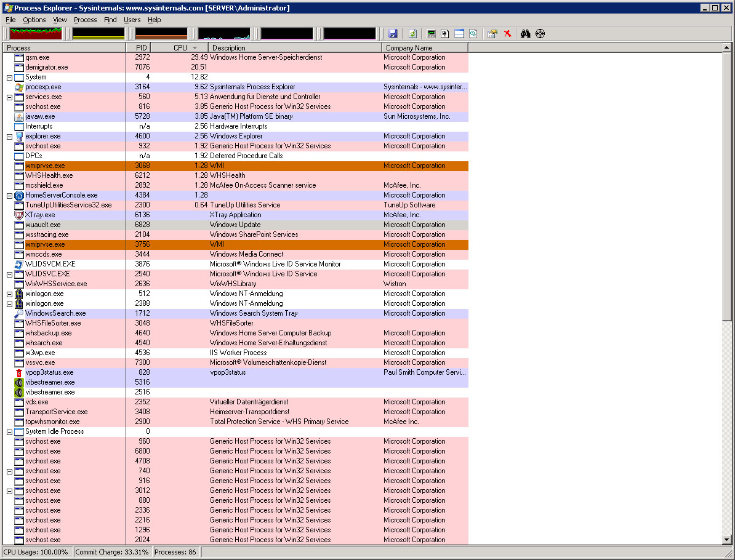Toggle the lower pane toolbar icon
735x560 pixels.
pos(459,34)
